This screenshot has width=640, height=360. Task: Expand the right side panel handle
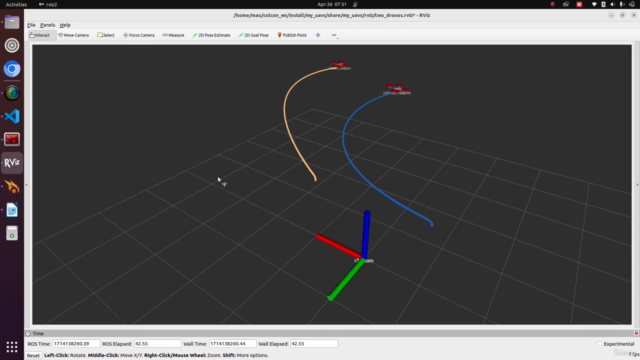click(637, 184)
